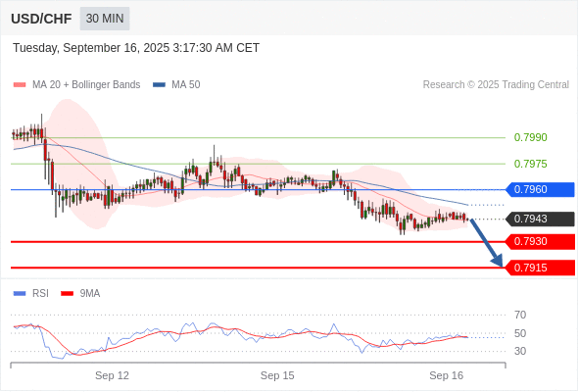Click the blue downward forecast arrow

487,243
